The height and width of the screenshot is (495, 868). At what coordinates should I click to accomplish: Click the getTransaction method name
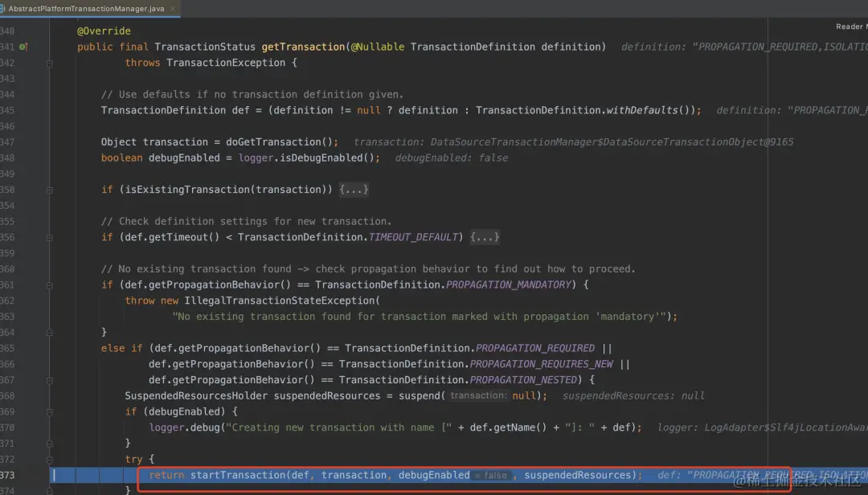[x=303, y=47]
